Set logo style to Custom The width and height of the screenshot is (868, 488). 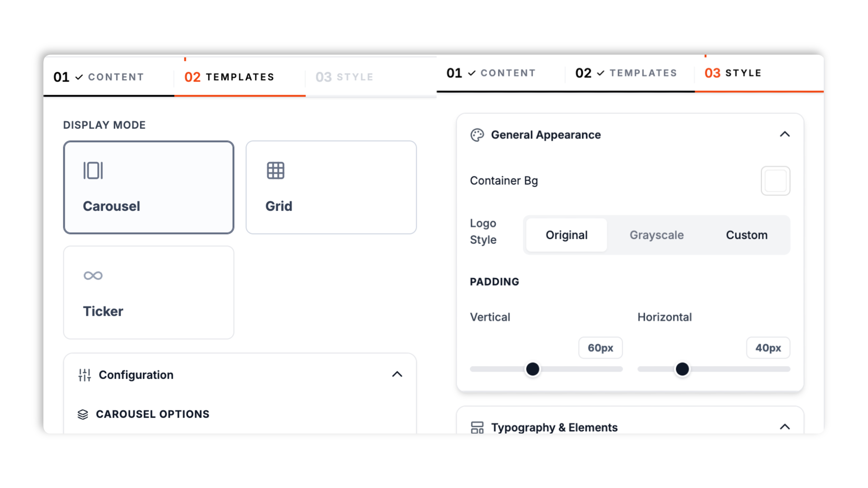pyautogui.click(x=747, y=235)
